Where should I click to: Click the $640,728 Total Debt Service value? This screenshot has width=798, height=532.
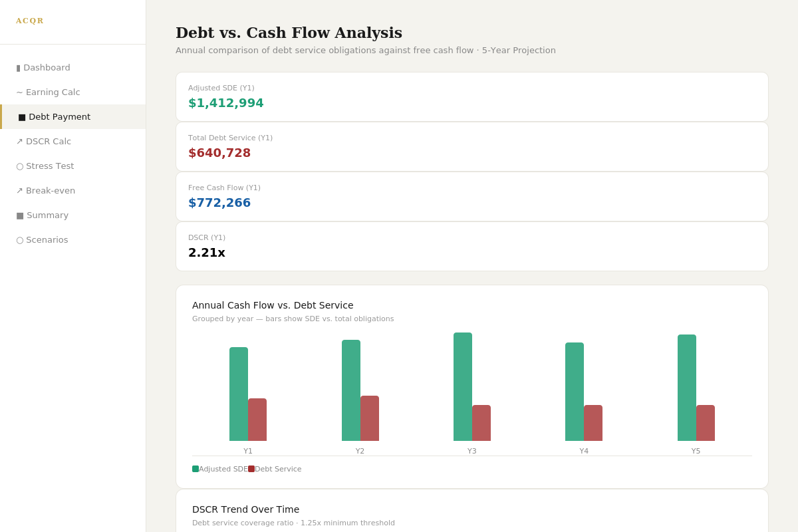click(x=219, y=153)
